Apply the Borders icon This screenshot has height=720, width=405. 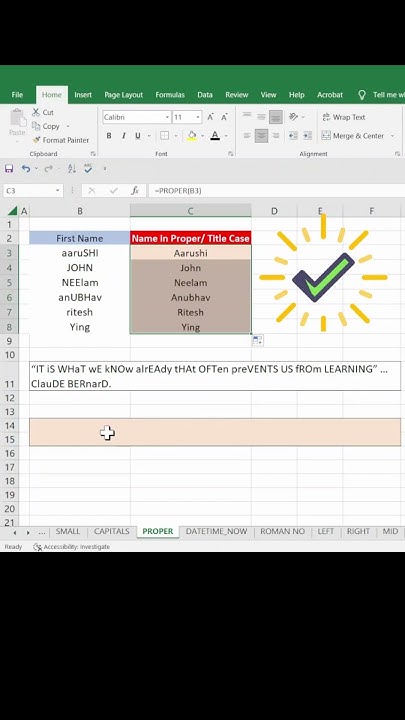tap(164, 135)
